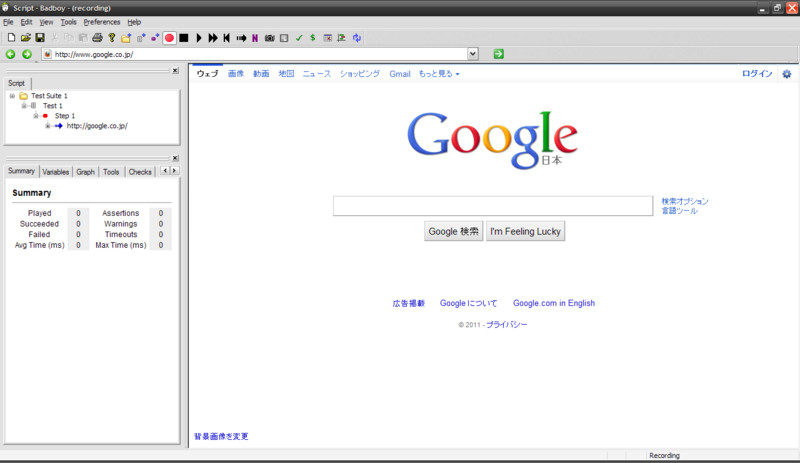Screen dimensions: 800x463
Task: Click the URL address field
Action: tap(255, 54)
